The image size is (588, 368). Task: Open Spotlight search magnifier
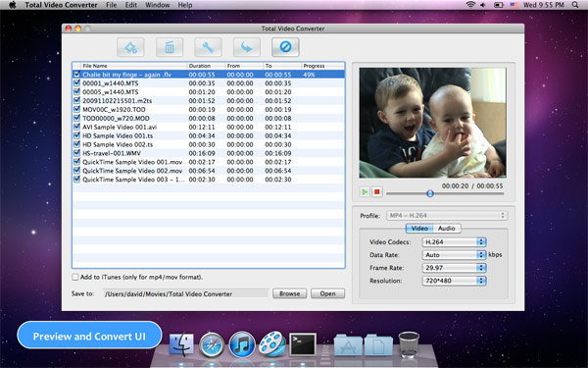click(575, 5)
